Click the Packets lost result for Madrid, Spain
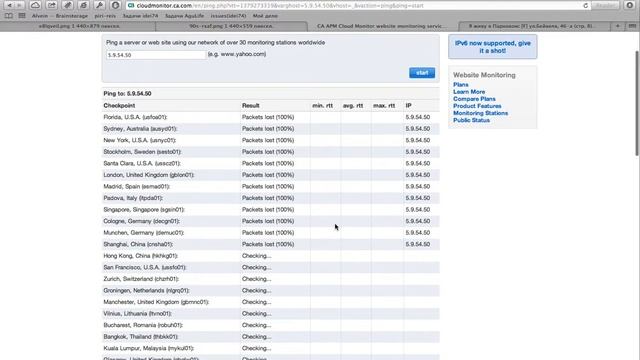 [268, 187]
